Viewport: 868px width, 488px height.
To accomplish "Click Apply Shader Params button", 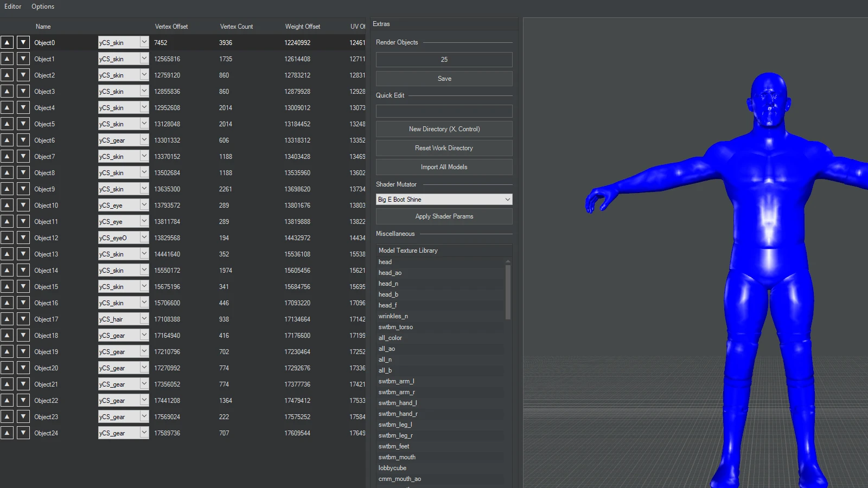I will point(444,216).
